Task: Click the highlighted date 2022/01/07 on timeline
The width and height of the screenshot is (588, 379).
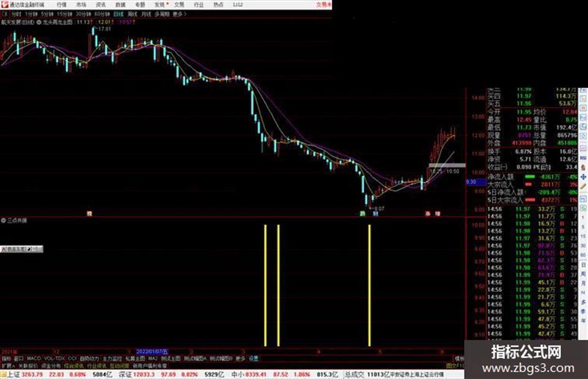Action: pos(152,352)
